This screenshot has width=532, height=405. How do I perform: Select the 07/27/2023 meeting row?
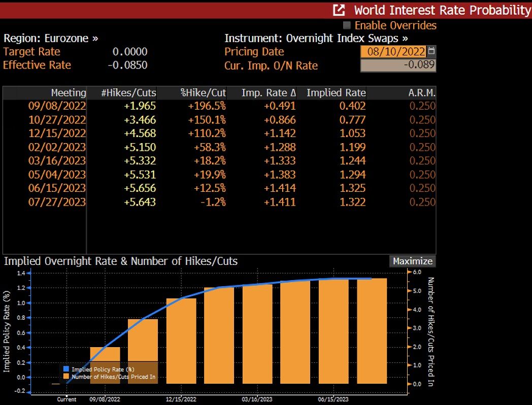[57, 202]
